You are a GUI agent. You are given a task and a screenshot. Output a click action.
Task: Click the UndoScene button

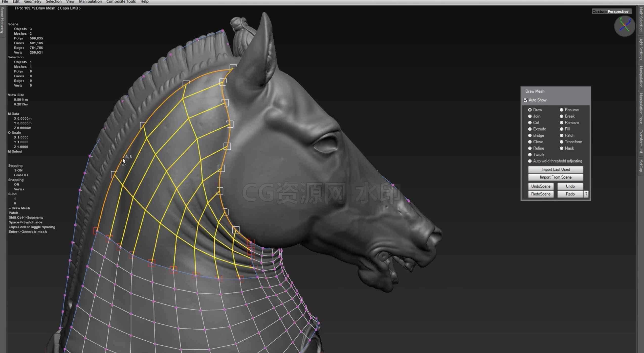click(x=541, y=186)
